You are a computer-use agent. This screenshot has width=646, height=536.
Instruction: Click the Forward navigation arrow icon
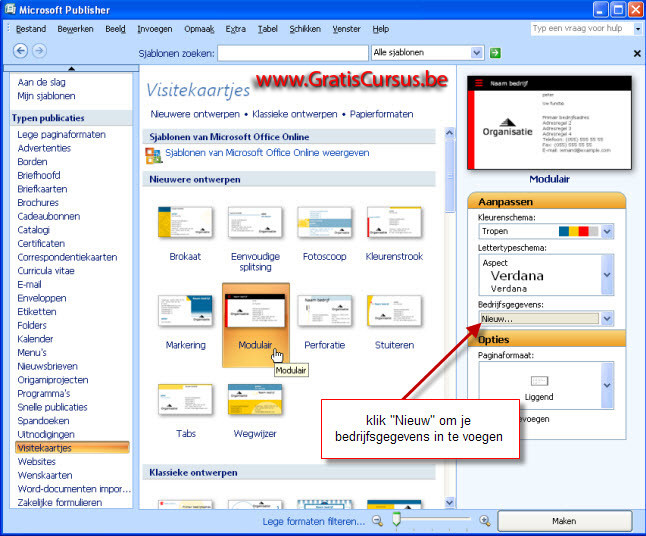click(39, 51)
